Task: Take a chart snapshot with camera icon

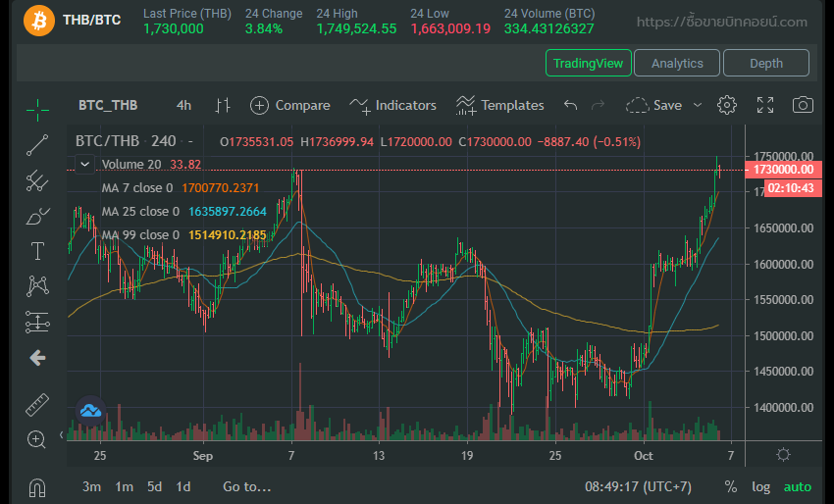Action: tap(803, 105)
